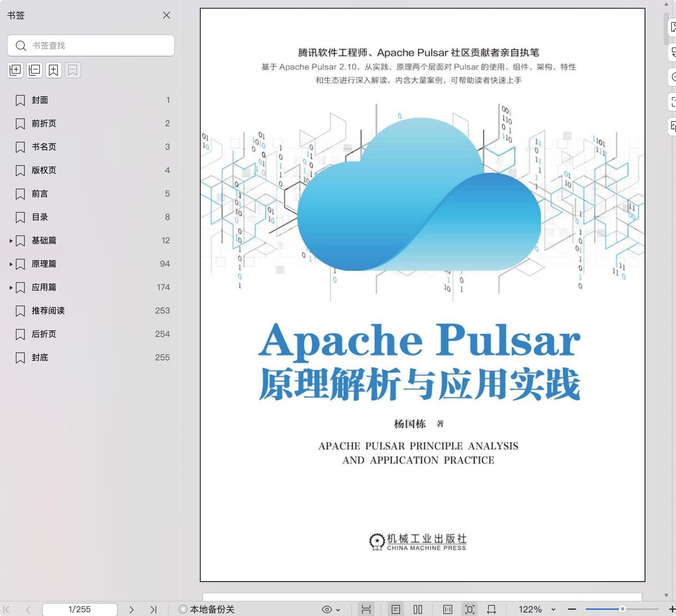
Task: Click the 封面 bookmark flag icon
Action: pos(20,100)
